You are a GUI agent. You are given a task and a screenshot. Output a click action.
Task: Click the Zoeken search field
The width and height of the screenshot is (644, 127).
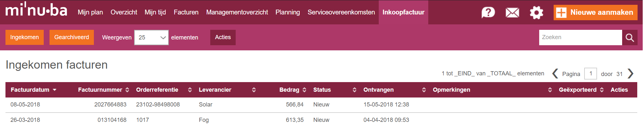click(581, 38)
